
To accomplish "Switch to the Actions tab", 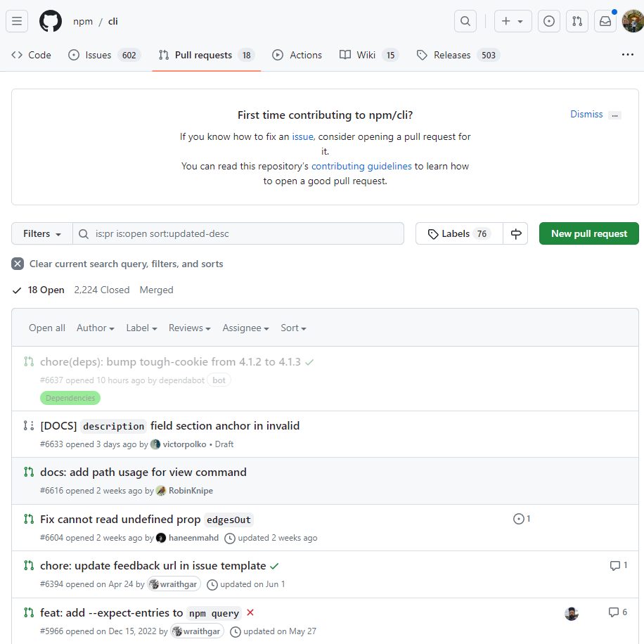I will pyautogui.click(x=297, y=55).
